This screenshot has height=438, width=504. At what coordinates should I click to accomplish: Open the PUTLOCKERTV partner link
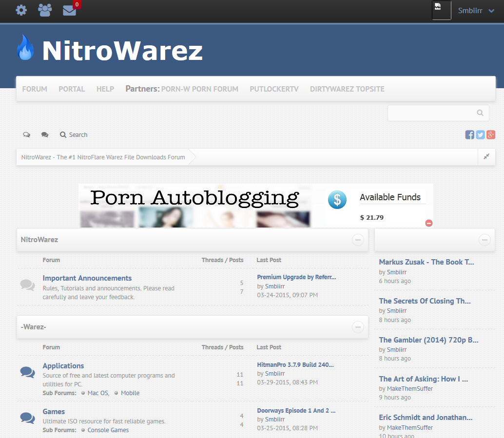tap(274, 89)
